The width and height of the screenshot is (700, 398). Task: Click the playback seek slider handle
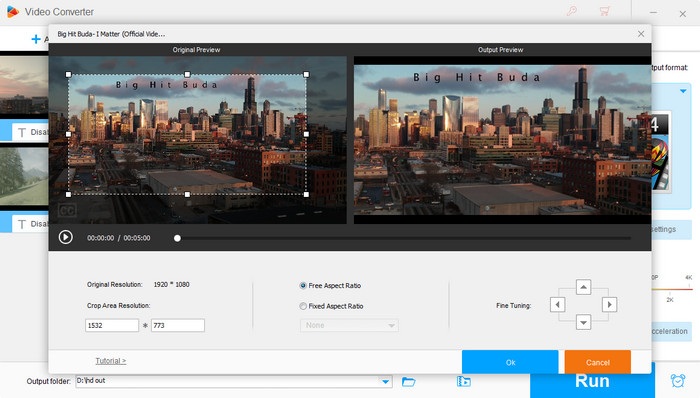click(177, 238)
